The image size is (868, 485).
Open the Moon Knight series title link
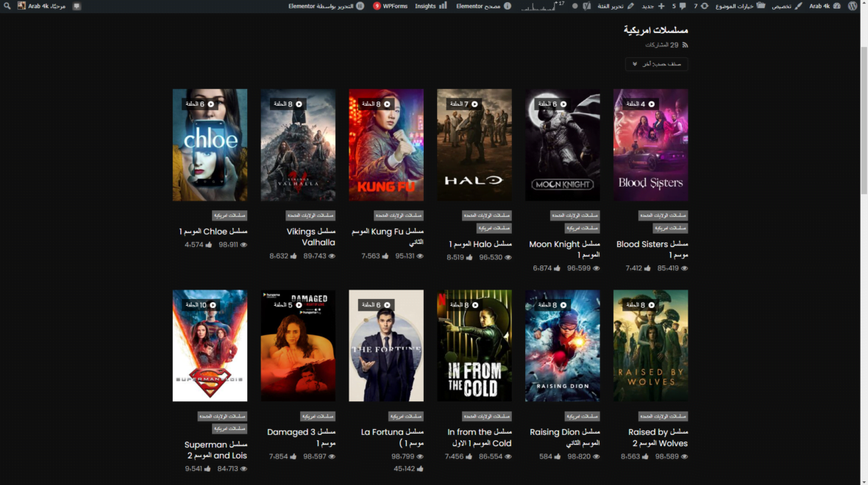tap(564, 249)
